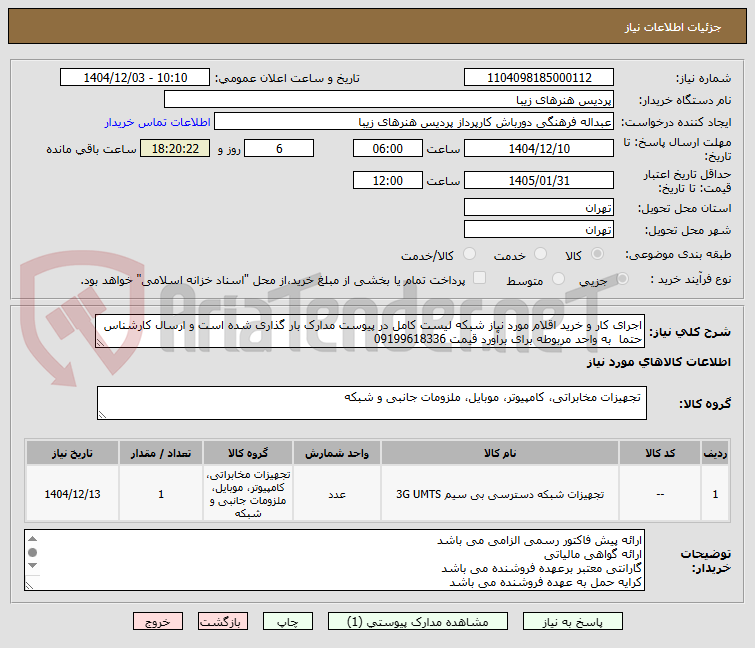Select the متوسط purchase type radio
The width and height of the screenshot is (755, 648).
pos(559,279)
